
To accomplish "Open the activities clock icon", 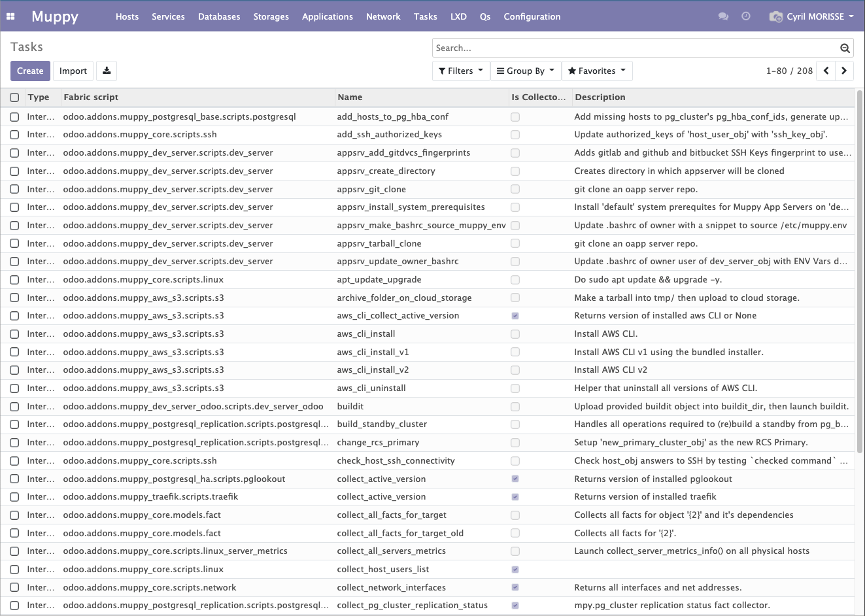I will click(x=746, y=16).
